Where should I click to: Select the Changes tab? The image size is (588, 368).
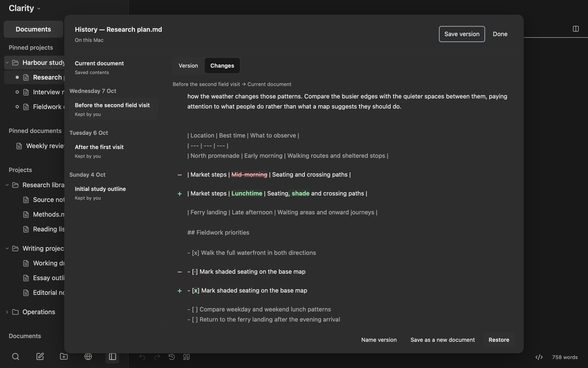(222, 66)
